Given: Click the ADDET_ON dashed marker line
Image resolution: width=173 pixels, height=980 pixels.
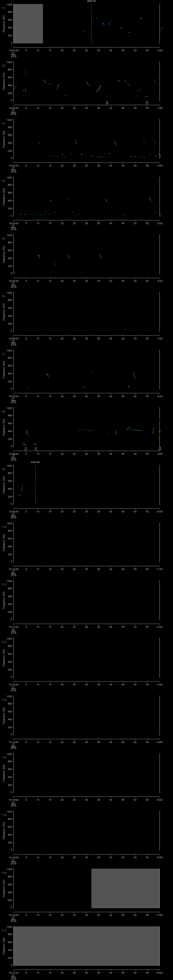Looking at the screenshot, I should [x=91, y=24].
